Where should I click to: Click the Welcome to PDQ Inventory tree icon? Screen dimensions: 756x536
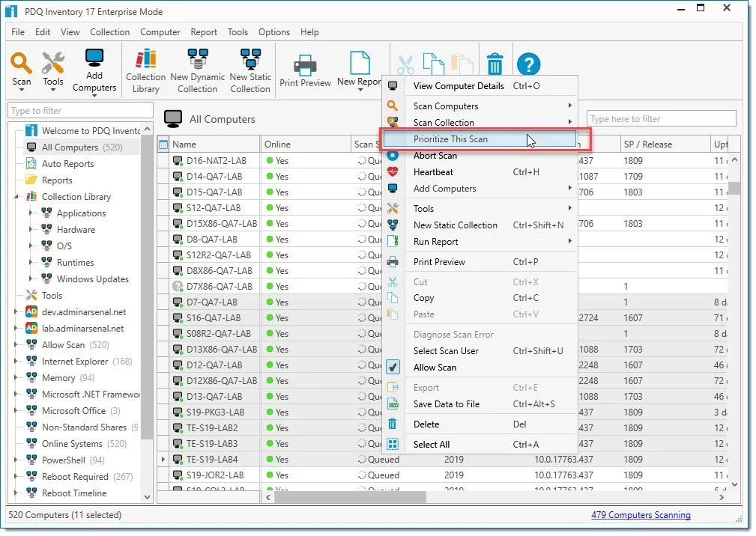[x=31, y=130]
